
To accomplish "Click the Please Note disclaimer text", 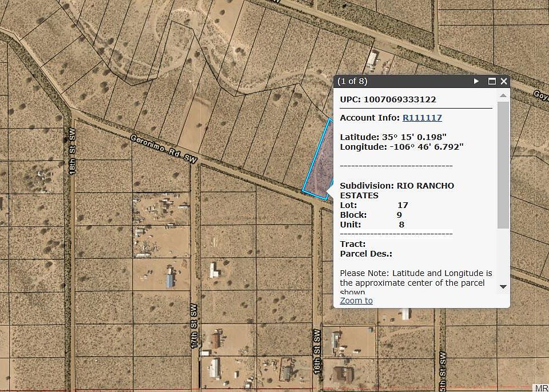I will [416, 282].
